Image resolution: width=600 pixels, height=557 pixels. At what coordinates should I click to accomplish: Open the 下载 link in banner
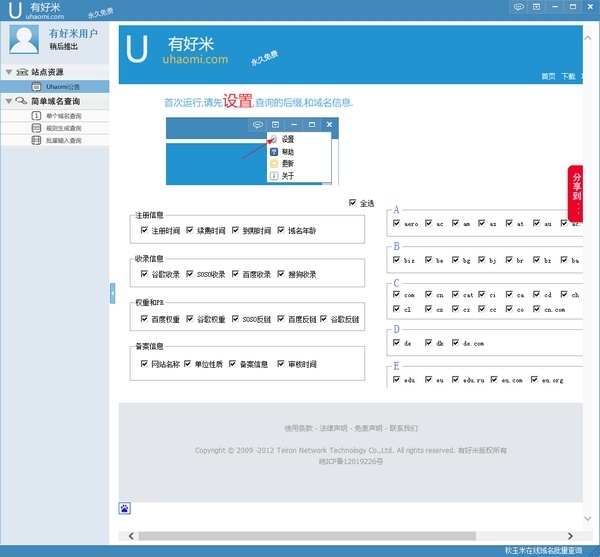[x=568, y=76]
